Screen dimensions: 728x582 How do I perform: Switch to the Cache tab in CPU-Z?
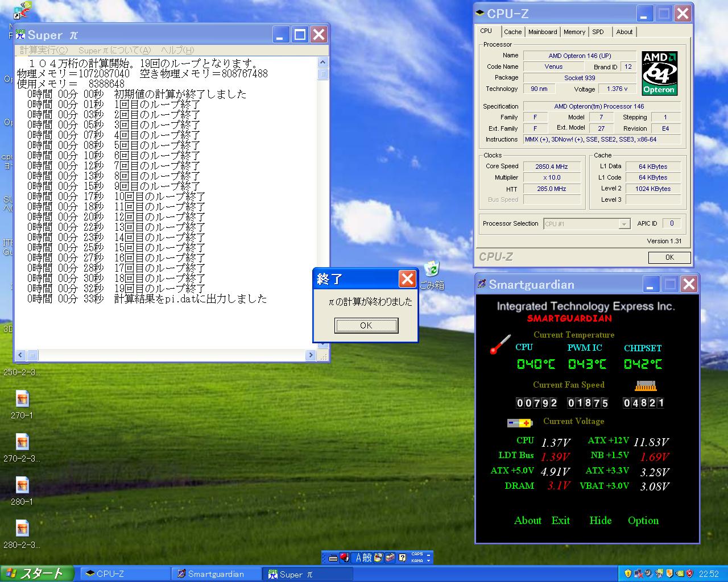(x=512, y=32)
